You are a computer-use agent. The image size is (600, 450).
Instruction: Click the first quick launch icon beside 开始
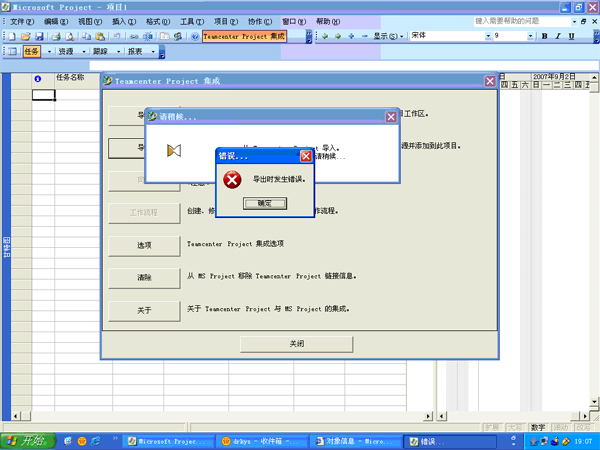[x=68, y=441]
